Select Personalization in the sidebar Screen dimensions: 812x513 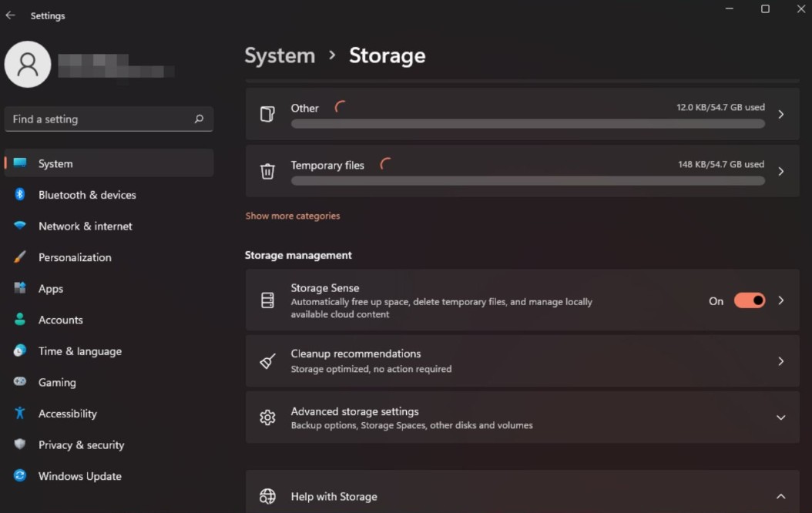(75, 257)
